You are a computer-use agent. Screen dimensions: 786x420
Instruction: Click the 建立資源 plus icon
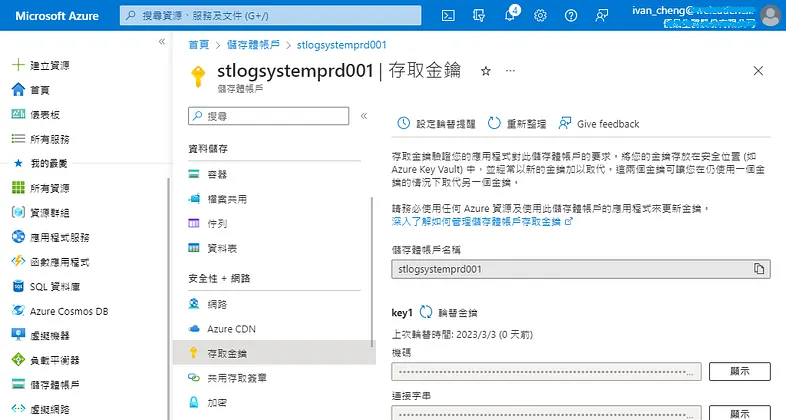pyautogui.click(x=18, y=65)
